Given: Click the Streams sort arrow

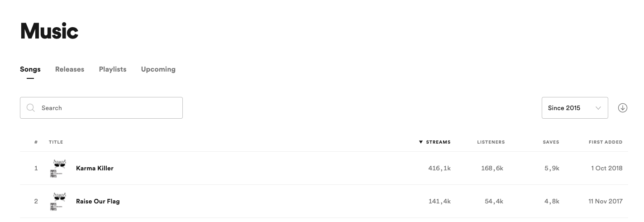Looking at the screenshot, I should pyautogui.click(x=421, y=142).
